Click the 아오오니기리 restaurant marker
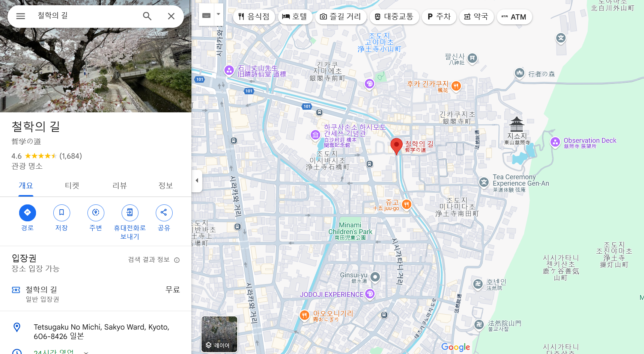Screen dimensions: 644x354 coord(304,315)
